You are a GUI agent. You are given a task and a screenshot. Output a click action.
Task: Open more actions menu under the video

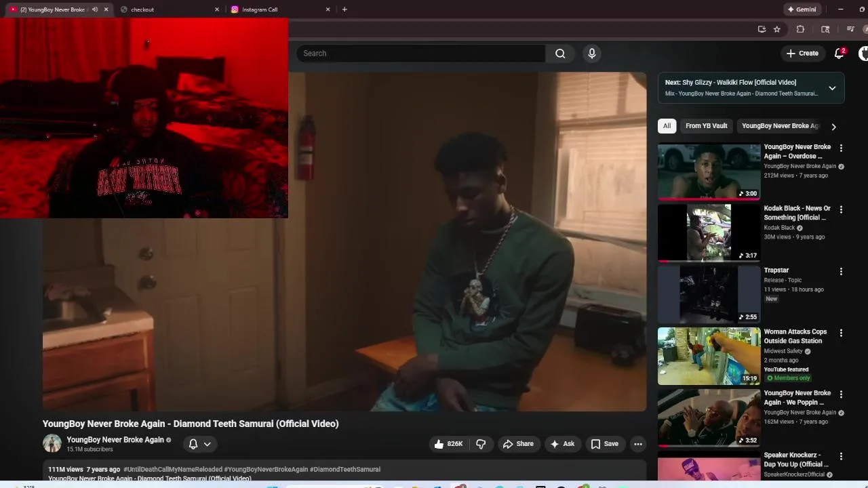tap(638, 444)
